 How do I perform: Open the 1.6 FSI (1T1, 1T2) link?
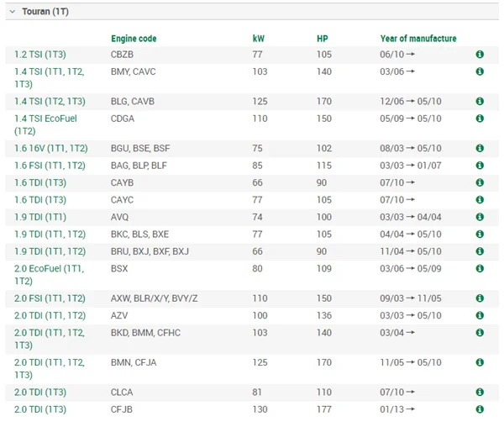point(50,166)
